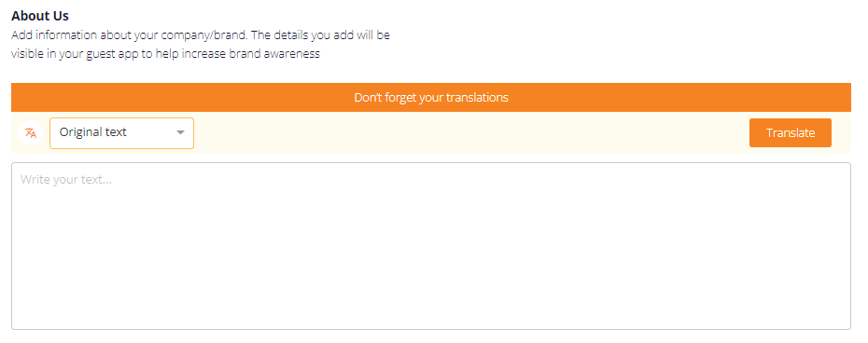Click the orange translate language icon
868x343 pixels.
31,132
